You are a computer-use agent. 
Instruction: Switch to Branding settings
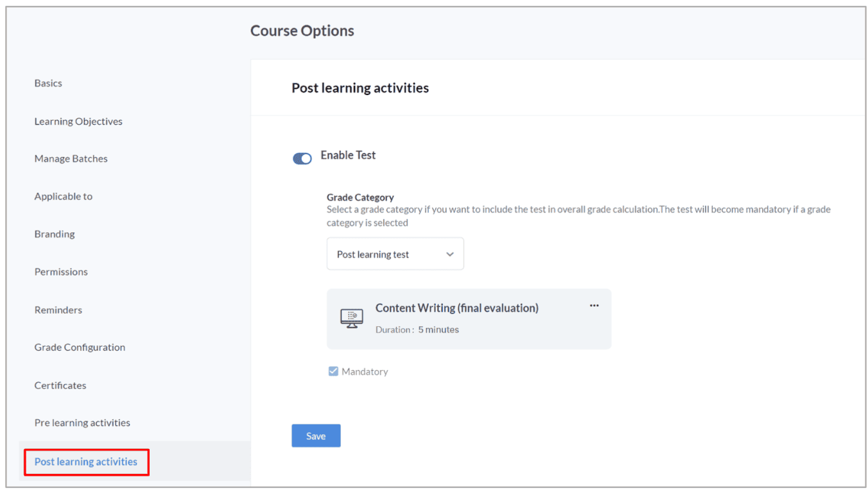pos(55,234)
